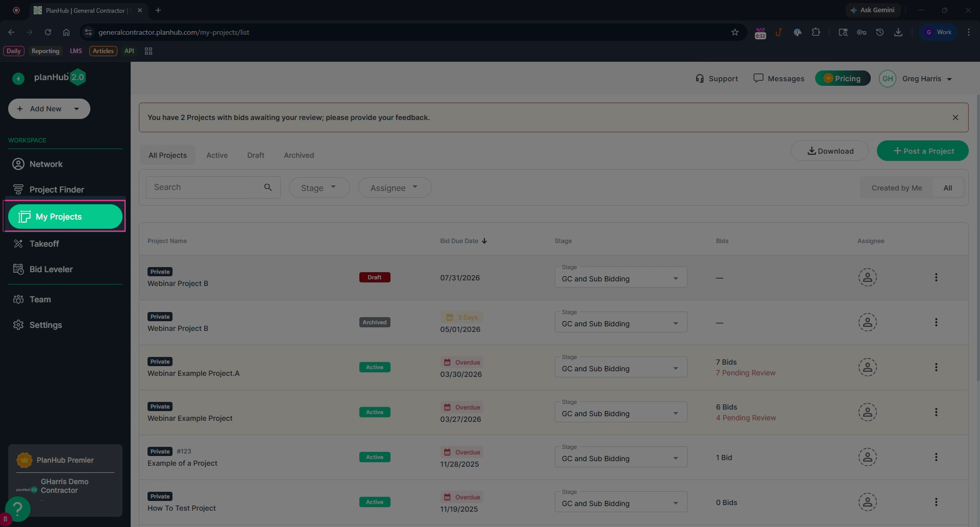
Task: Dismiss the bids awaiting review banner
Action: coord(955,117)
